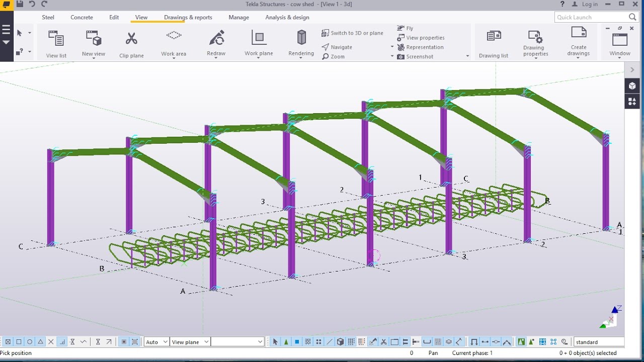Expand the right side pane chevron
644x362 pixels.
(x=632, y=70)
